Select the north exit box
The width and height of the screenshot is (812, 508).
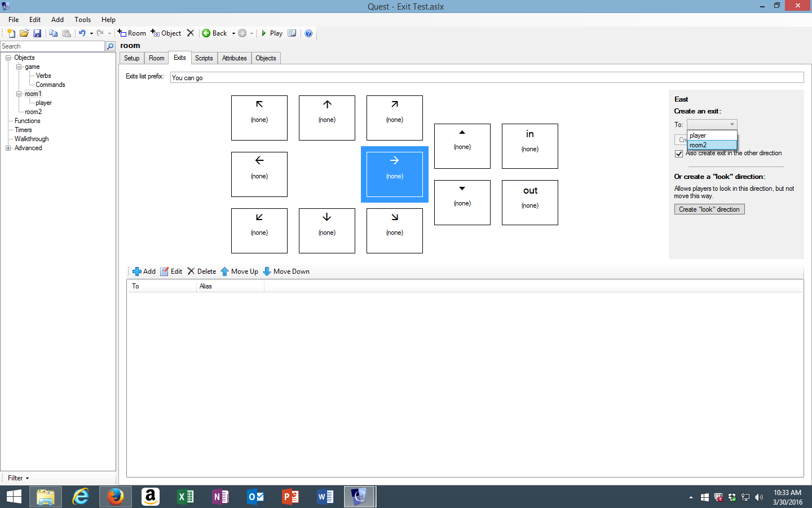click(x=327, y=118)
